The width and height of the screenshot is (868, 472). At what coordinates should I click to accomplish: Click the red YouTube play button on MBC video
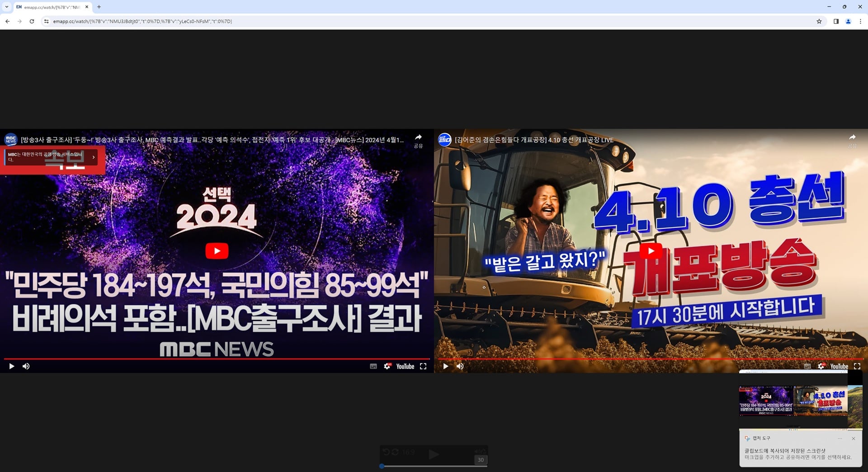217,251
